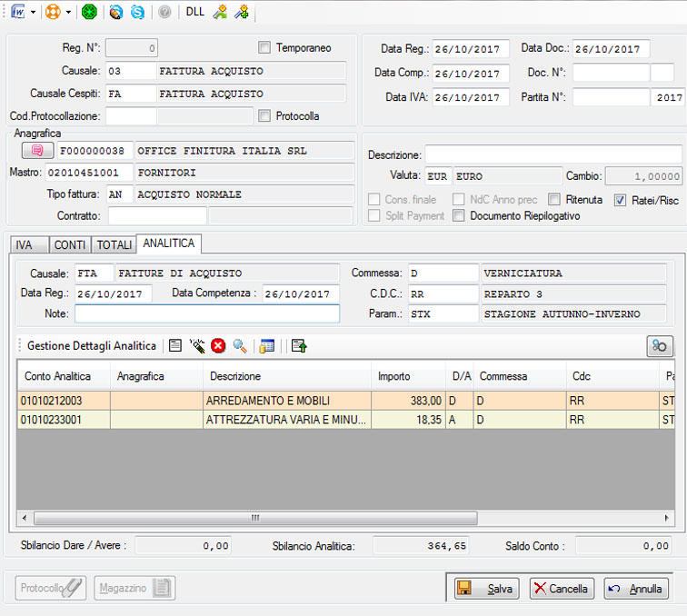This screenshot has height=616, width=687.
Task: Switch to the IVA tab
Action: (x=29, y=244)
